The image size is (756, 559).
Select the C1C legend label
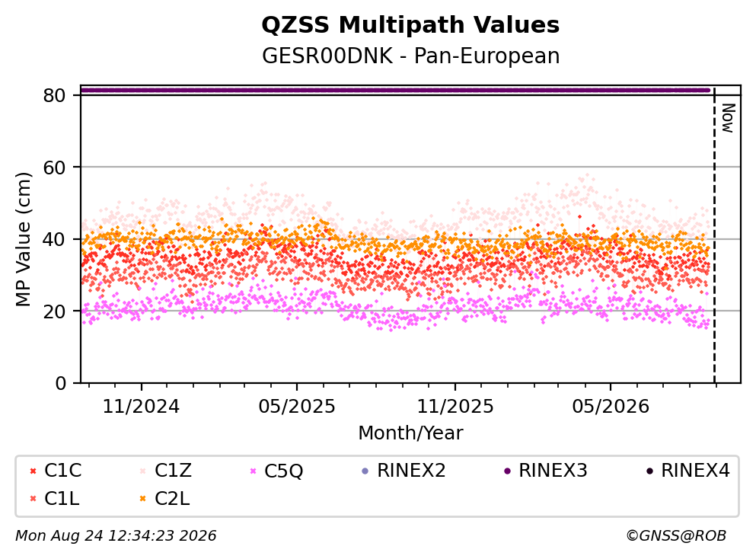coord(63,470)
